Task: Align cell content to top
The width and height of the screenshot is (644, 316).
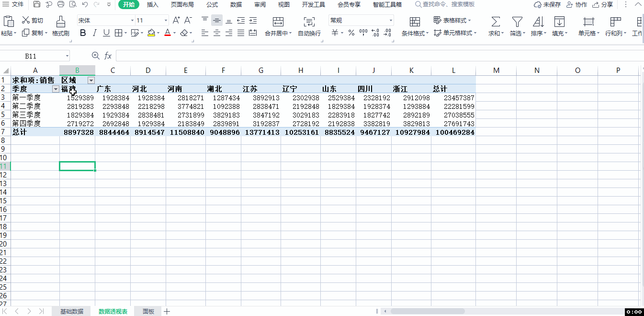Action: point(205,20)
